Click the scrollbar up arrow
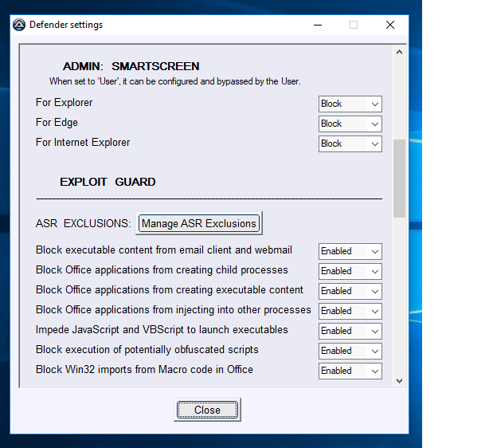The height and width of the screenshot is (448, 489). click(399, 52)
